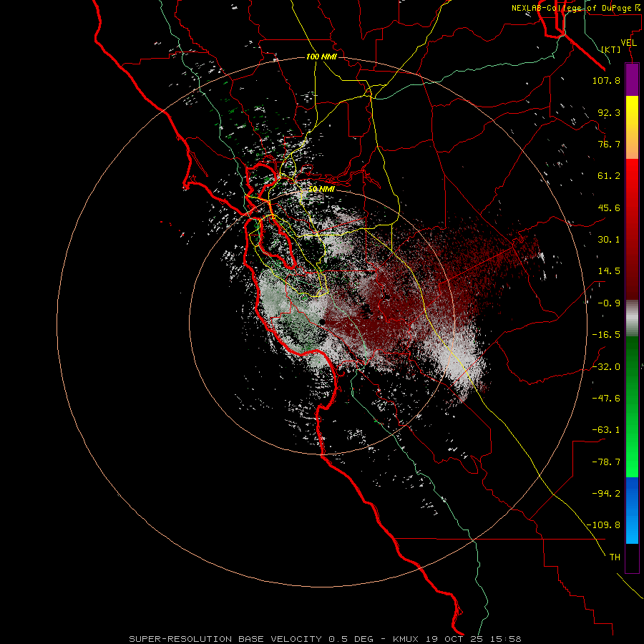Image resolution: width=644 pixels, height=644 pixels.
Task: Click the [KT] units label
Action: (611, 49)
